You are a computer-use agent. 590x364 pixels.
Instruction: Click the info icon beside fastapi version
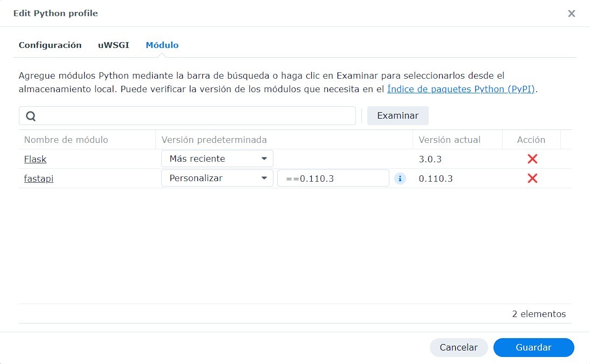[x=400, y=178]
